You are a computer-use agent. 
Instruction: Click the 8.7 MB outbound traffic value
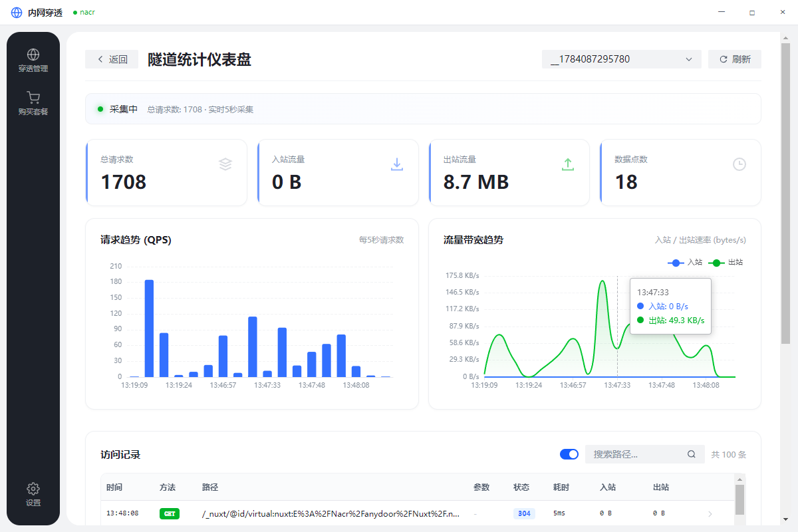coord(476,182)
